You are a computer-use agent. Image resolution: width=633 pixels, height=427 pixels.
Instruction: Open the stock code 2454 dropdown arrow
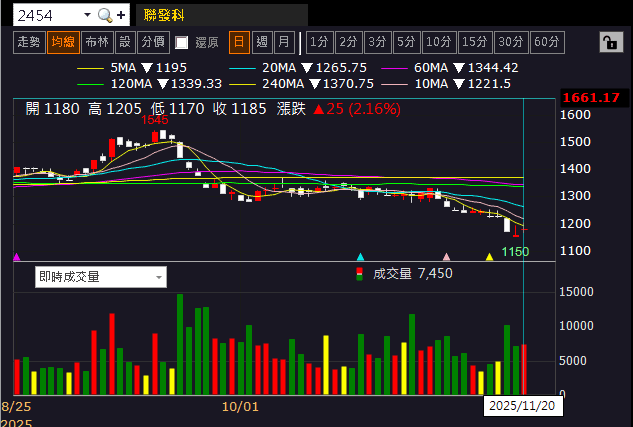(87, 15)
